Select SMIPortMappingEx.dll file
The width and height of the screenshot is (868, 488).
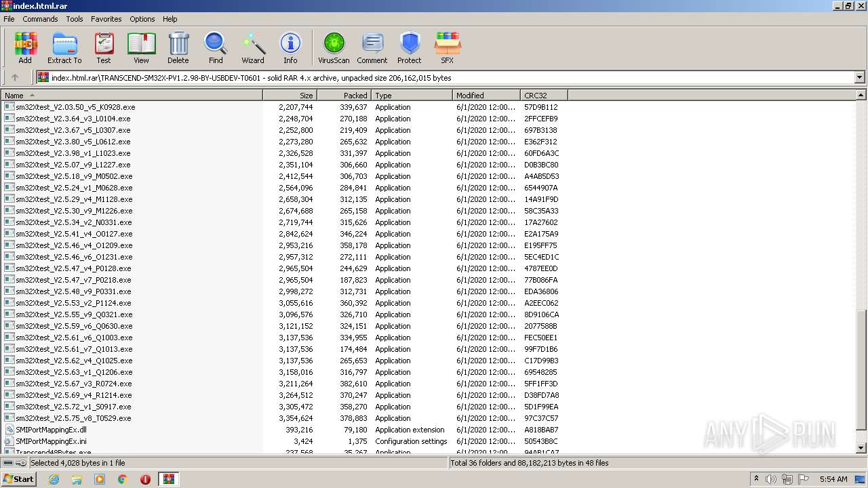[51, 430]
